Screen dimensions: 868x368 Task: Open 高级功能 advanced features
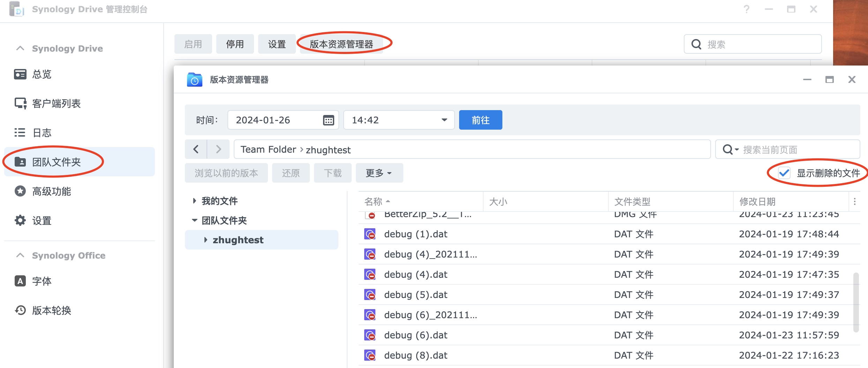[x=80, y=191]
